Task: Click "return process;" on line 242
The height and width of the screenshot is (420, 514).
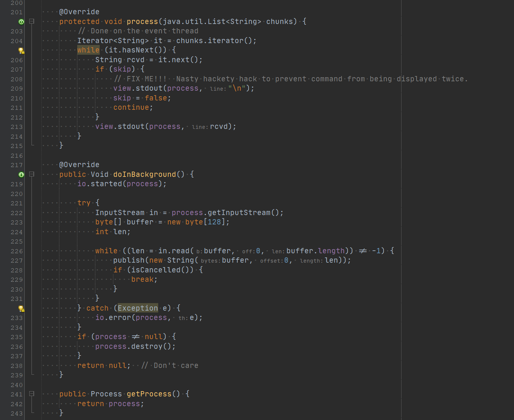Action: (111, 404)
